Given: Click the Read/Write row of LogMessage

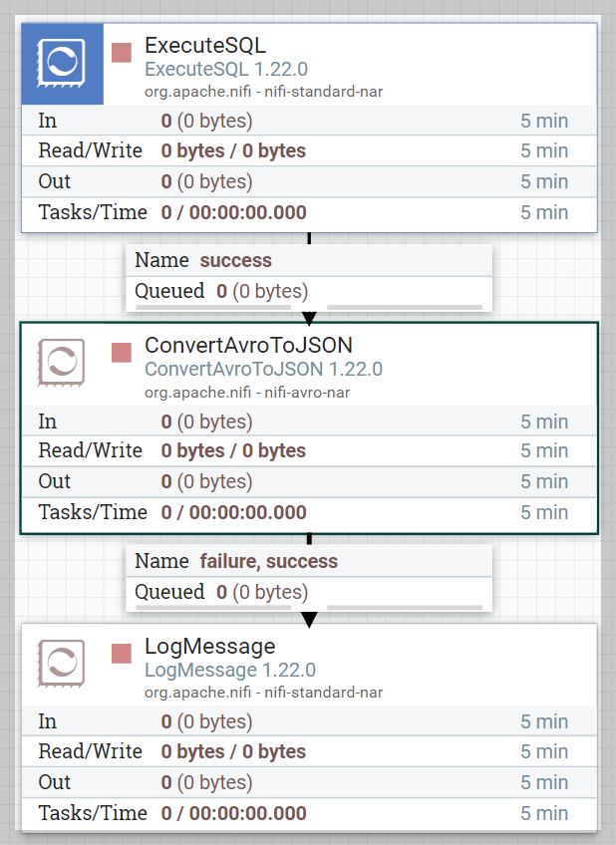Looking at the screenshot, I should tap(309, 751).
